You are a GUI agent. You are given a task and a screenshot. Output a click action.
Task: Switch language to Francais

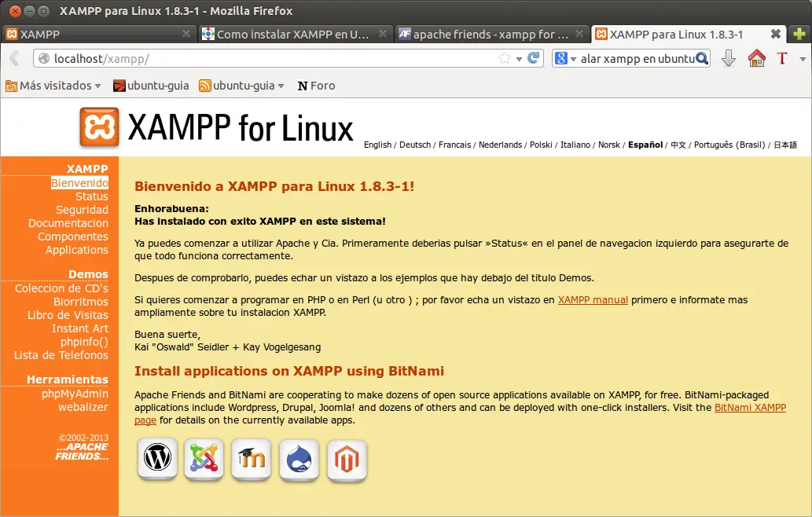[454, 145]
